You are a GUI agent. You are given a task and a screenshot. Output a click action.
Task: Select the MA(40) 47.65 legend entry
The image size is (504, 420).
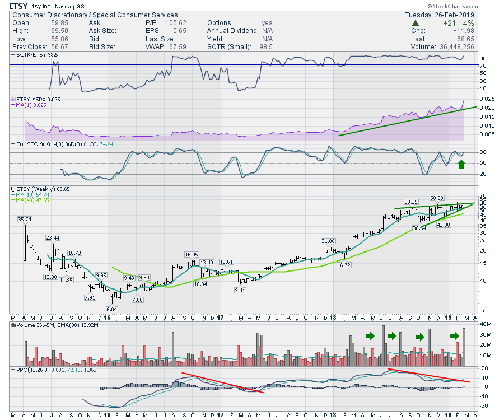click(33, 202)
